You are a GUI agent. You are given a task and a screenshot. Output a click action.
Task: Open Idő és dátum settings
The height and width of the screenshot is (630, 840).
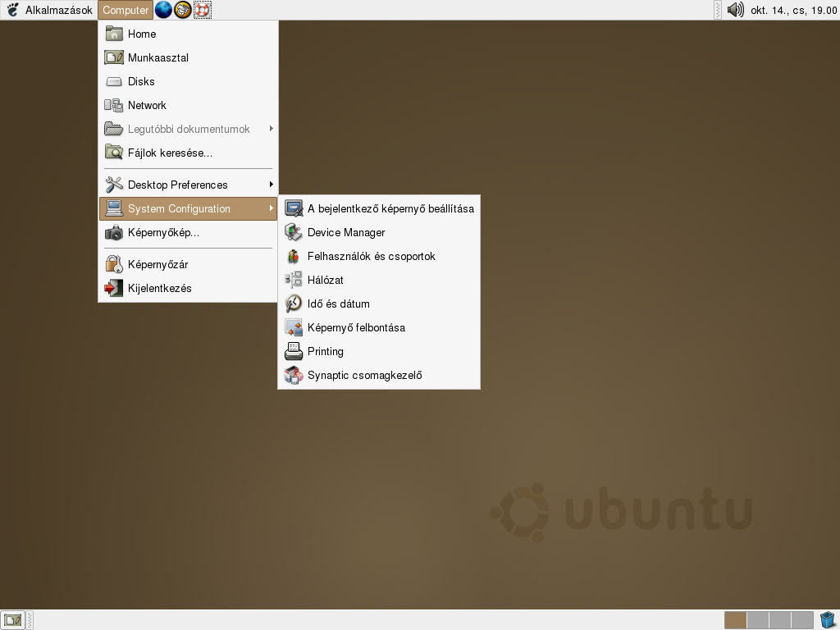pos(379,304)
